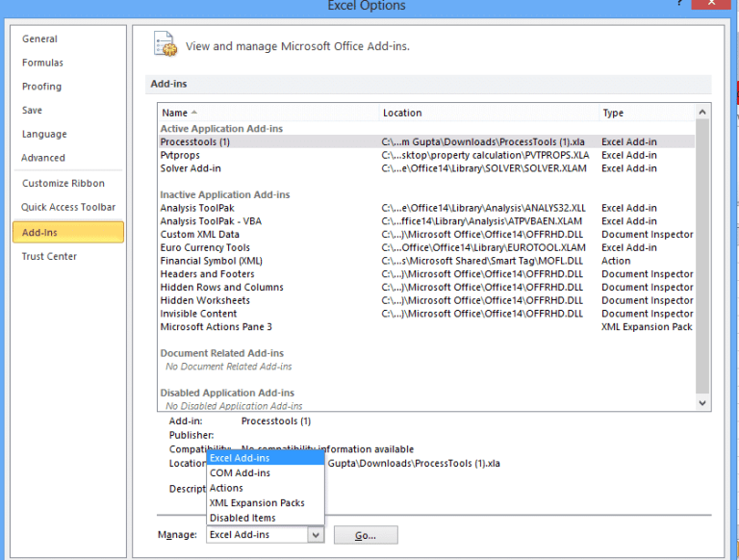Screen dimensions: 739x560
Task: Sort add-ins by the Type column header
Action: [647, 113]
